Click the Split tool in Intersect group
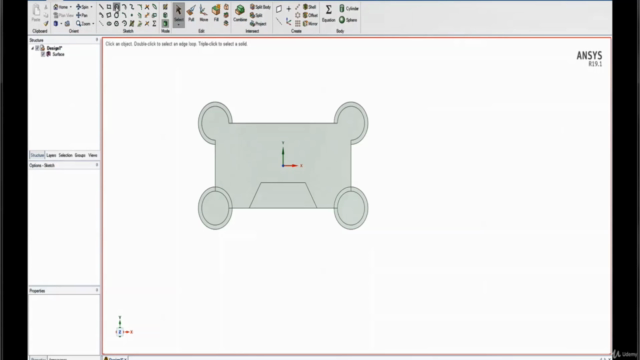Viewport: 640px width, 360px height. point(256,15)
